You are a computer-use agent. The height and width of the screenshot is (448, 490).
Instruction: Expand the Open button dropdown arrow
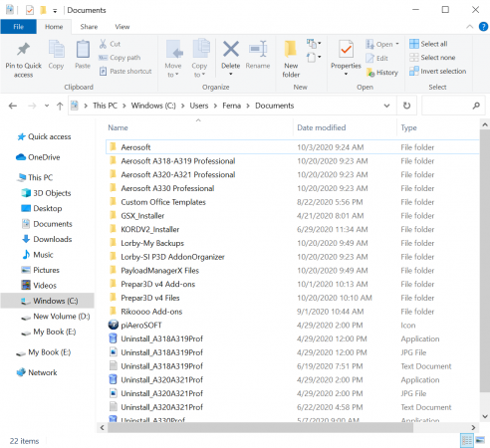pyautogui.click(x=397, y=44)
